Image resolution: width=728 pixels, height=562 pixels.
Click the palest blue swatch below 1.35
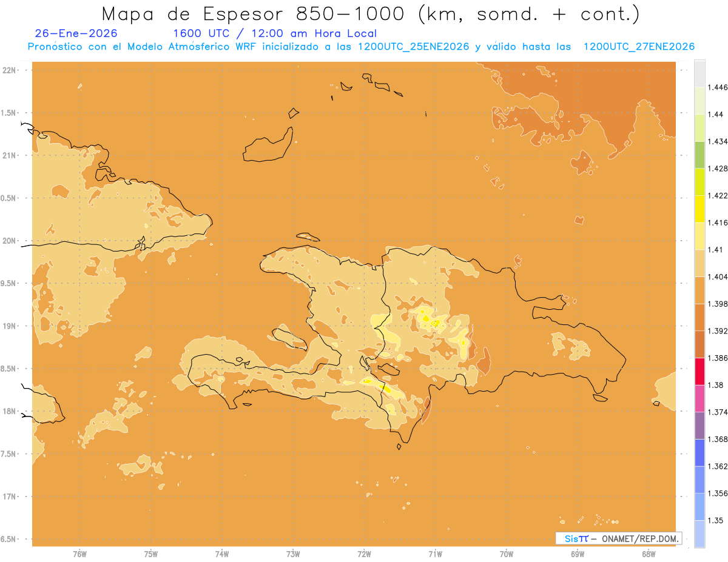tap(699, 534)
